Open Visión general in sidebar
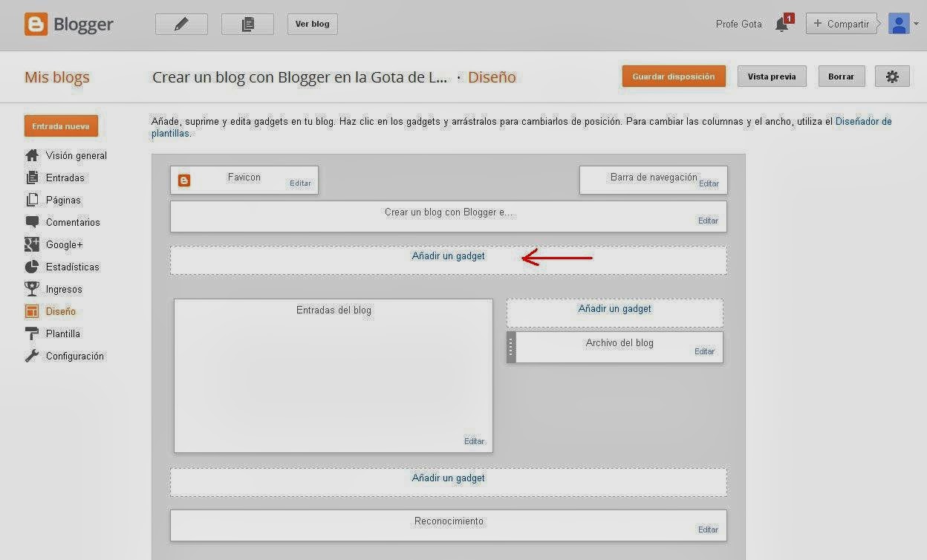Viewport: 927px width, 560px height. pyautogui.click(x=77, y=155)
